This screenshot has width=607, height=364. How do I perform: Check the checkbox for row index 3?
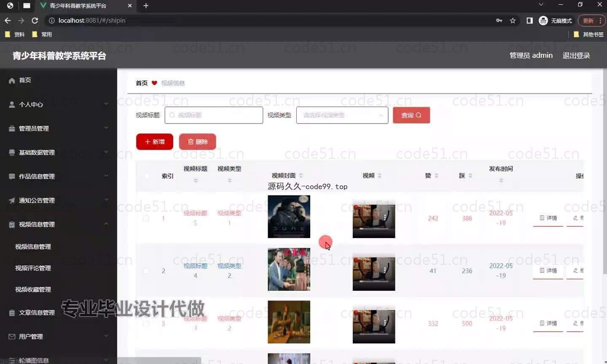[x=146, y=324]
